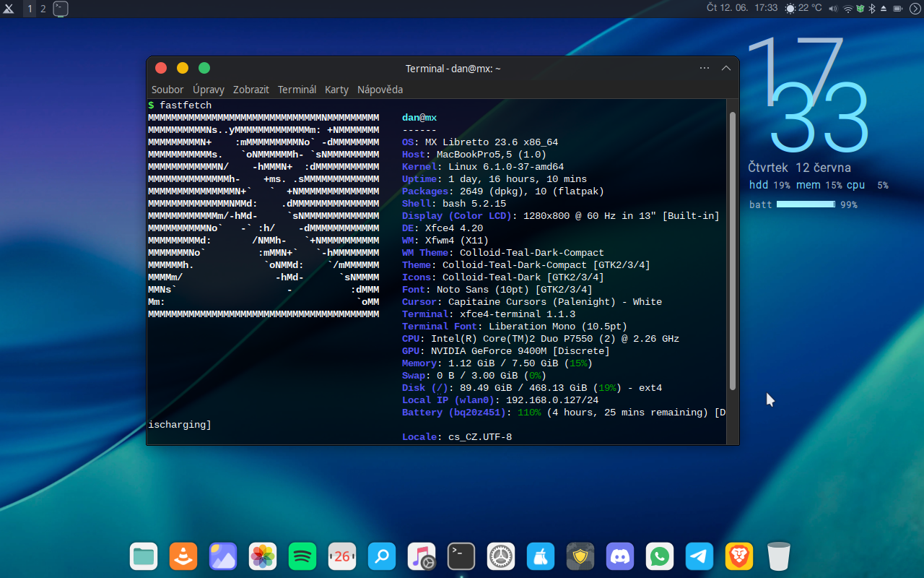
Task: Open the Nápověda menu
Action: point(380,90)
